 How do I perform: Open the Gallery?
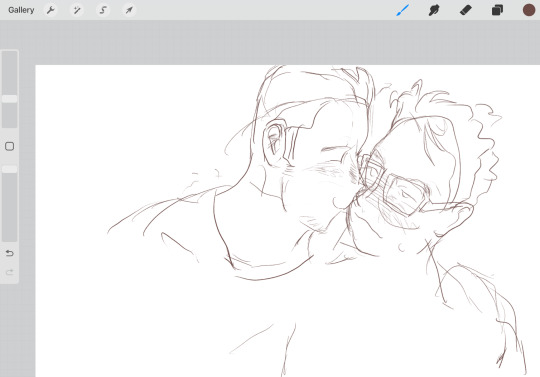point(21,10)
